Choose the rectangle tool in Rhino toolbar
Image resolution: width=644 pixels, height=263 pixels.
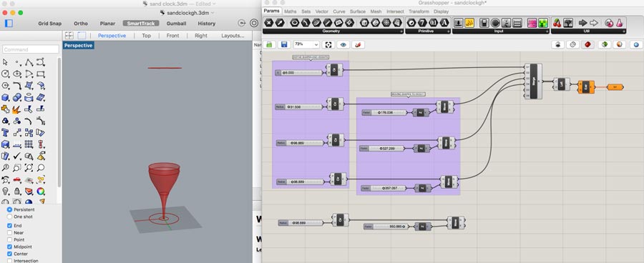click(40, 74)
